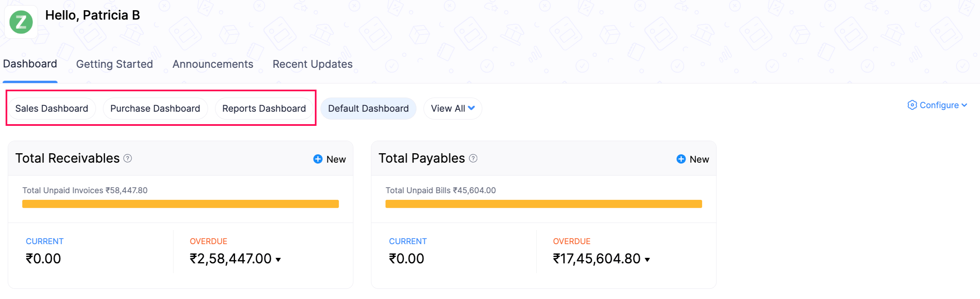The height and width of the screenshot is (299, 980).
Task: Go to the Recent Updates tab
Action: 312,64
